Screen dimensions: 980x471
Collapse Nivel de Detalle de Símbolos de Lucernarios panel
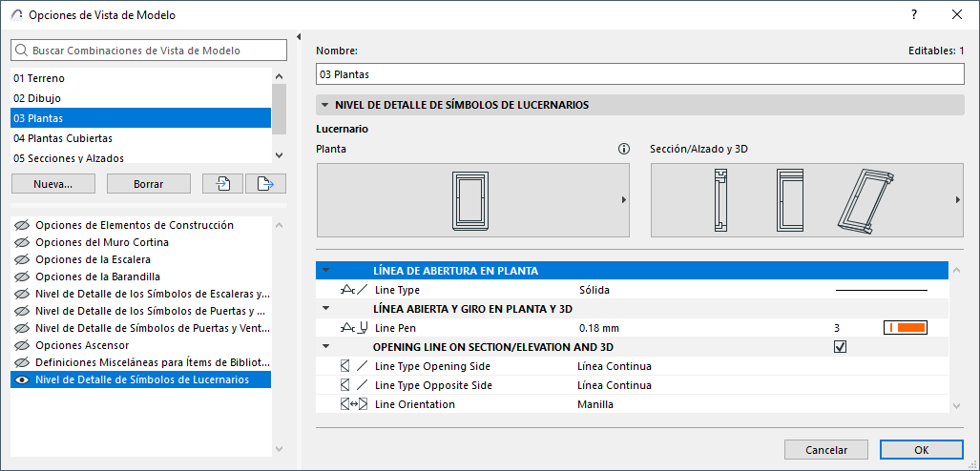tap(325, 105)
